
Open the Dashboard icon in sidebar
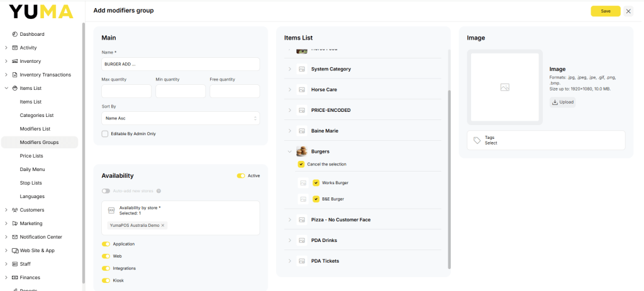click(x=15, y=34)
